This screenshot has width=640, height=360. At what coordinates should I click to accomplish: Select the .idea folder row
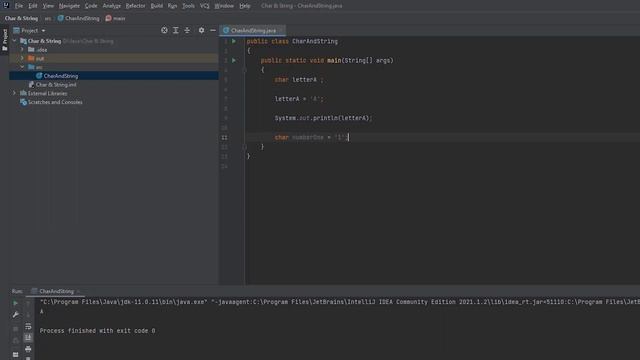point(114,49)
